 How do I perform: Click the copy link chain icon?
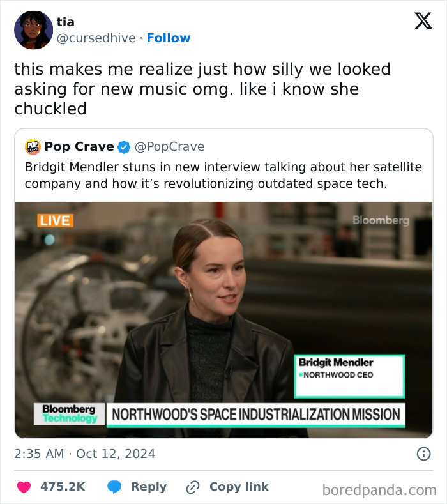tap(193, 487)
